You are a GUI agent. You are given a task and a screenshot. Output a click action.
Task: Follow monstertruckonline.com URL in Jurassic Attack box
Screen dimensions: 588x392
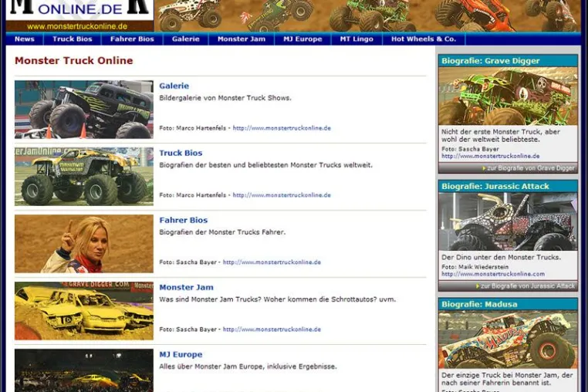click(x=493, y=275)
